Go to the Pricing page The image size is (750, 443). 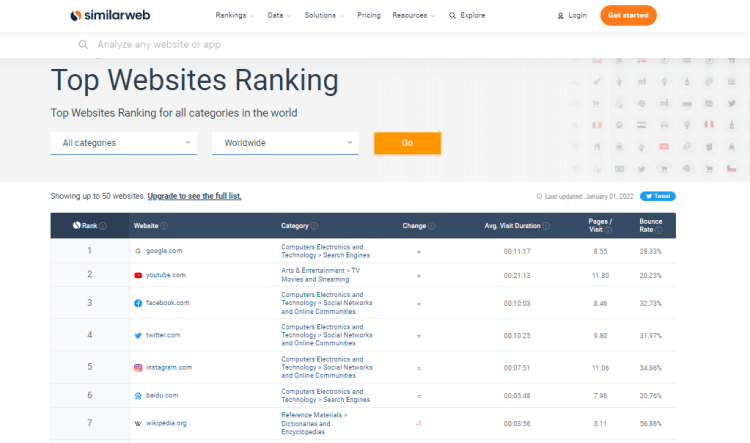click(369, 15)
